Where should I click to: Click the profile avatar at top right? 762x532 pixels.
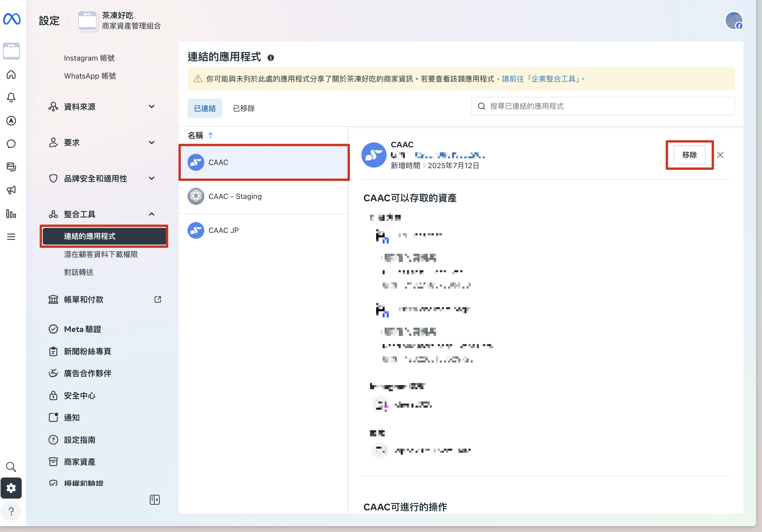pos(734,21)
